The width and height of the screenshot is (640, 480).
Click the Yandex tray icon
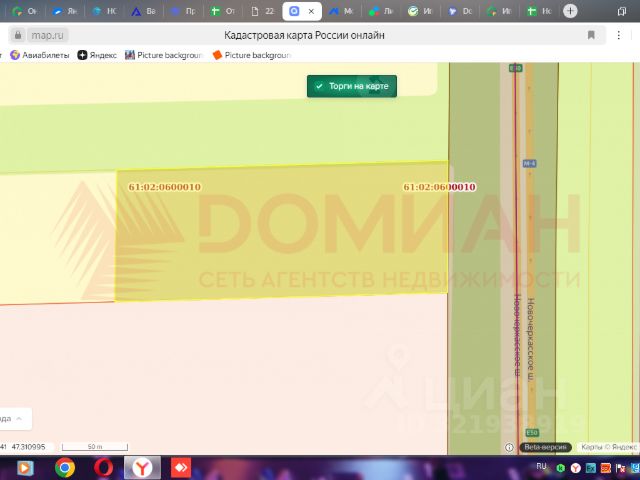point(576,468)
